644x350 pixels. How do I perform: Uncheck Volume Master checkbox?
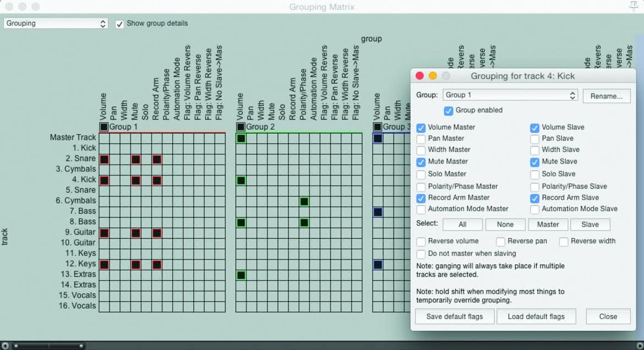tap(421, 128)
